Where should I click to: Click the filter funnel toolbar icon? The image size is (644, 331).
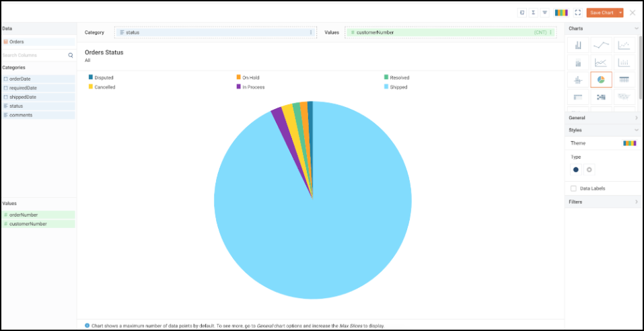(x=544, y=13)
